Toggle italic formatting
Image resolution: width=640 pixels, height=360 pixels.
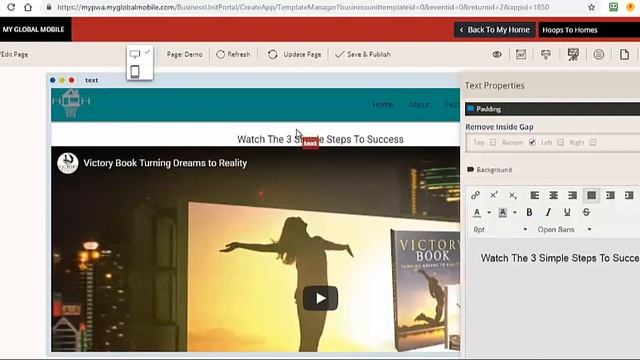click(x=548, y=212)
